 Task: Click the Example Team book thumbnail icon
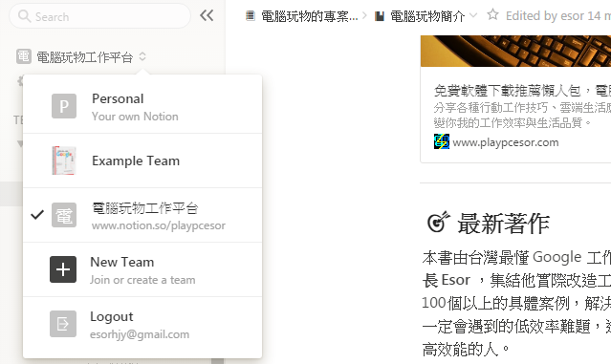[x=64, y=161]
